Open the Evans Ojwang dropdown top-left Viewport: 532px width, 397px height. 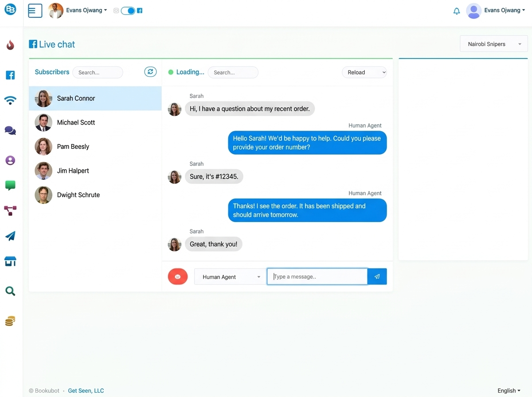click(x=86, y=10)
